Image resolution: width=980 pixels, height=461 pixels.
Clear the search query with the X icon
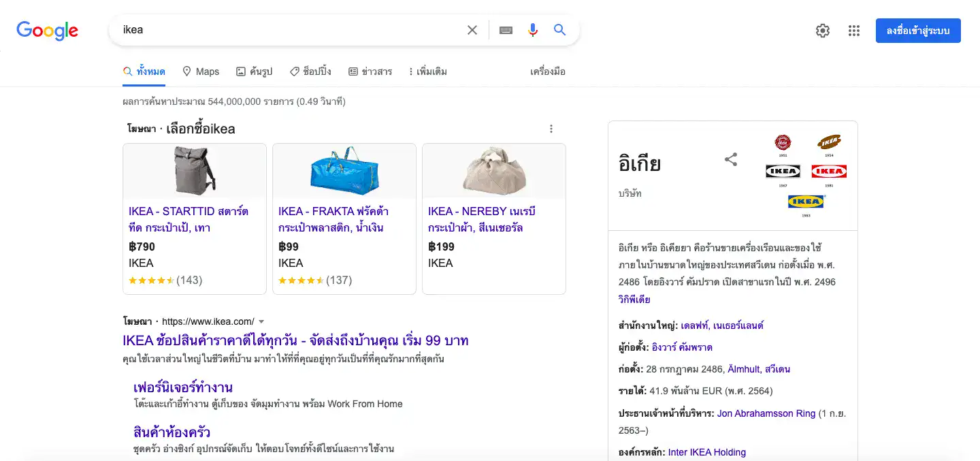[x=472, y=30]
